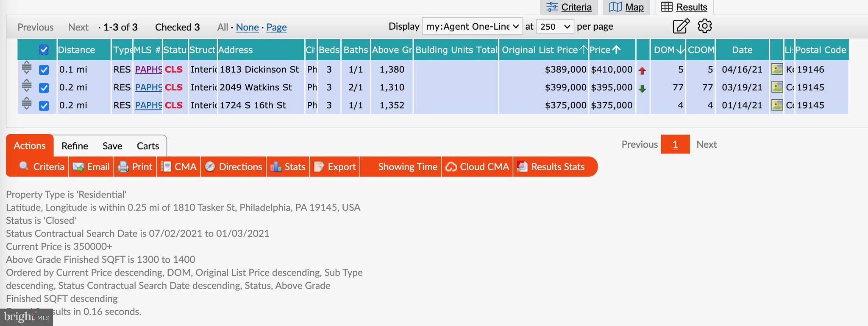Open MLS link for 1724 S 16th St
This screenshot has width=868, height=326.
(x=148, y=105)
